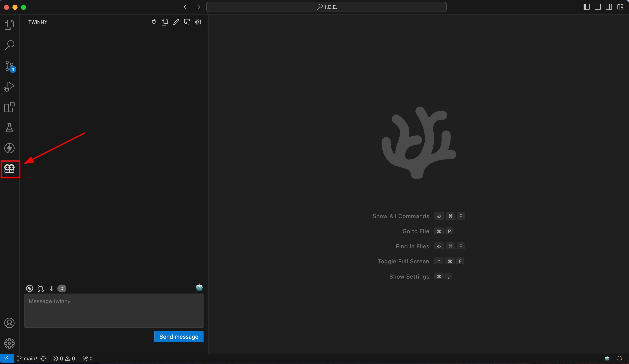
Task: Open twinny providers via the plug icon
Action: click(154, 22)
